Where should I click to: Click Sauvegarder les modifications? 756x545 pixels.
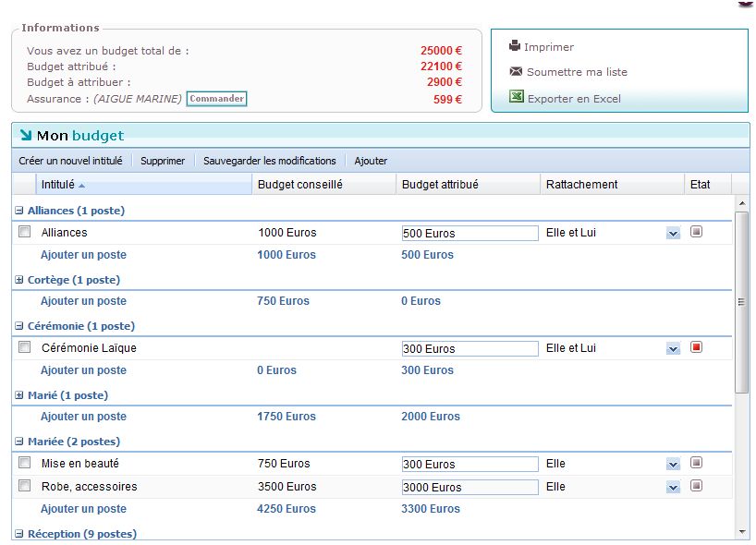[x=270, y=161]
